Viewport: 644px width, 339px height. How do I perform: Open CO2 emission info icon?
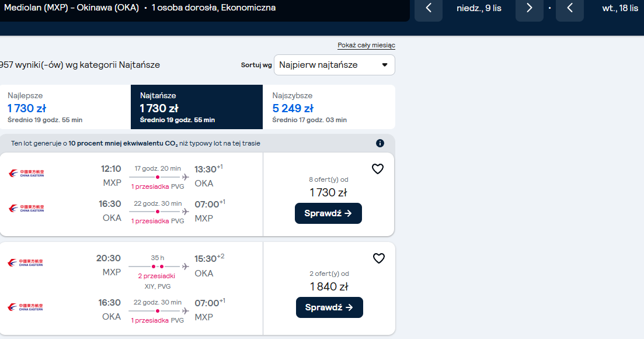[x=380, y=143]
